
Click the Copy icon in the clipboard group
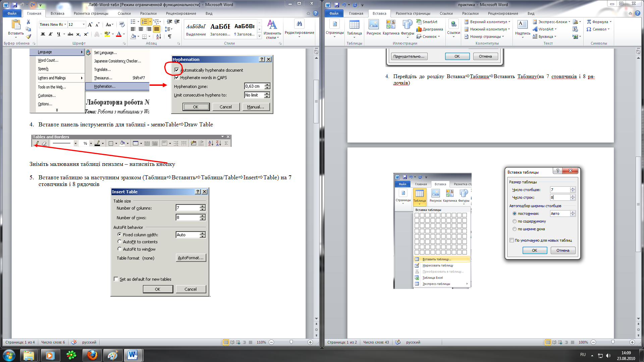pos(29,29)
